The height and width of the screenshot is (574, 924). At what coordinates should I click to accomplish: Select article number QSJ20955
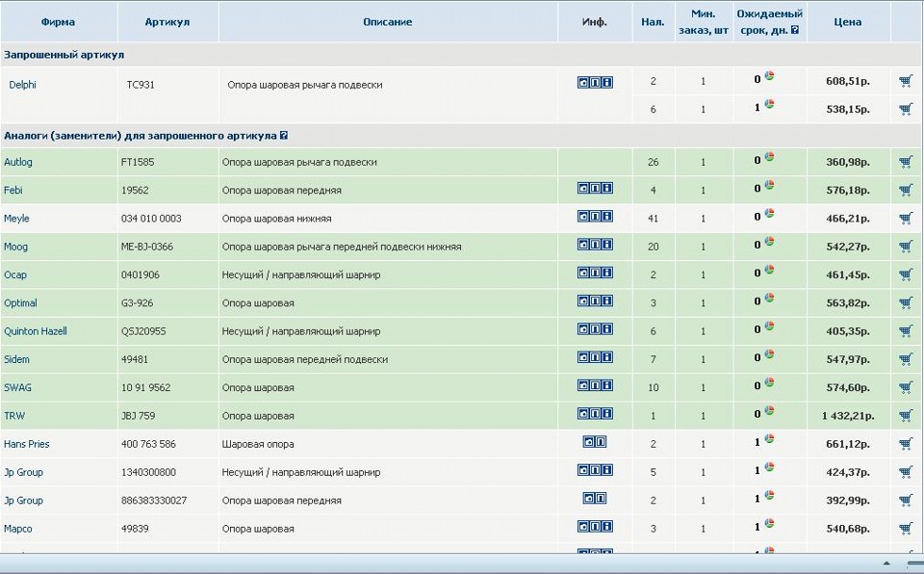(x=143, y=331)
